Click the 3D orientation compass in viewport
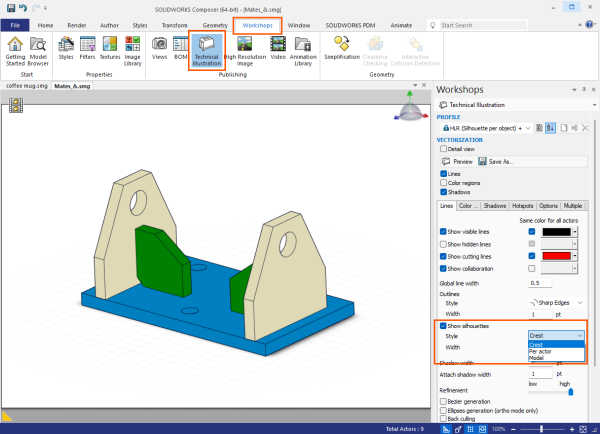 410,107
